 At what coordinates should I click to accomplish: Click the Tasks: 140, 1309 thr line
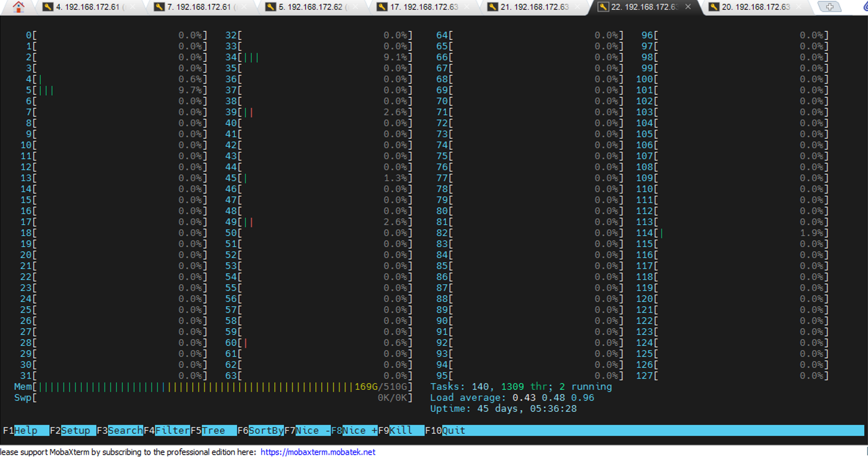521,387
